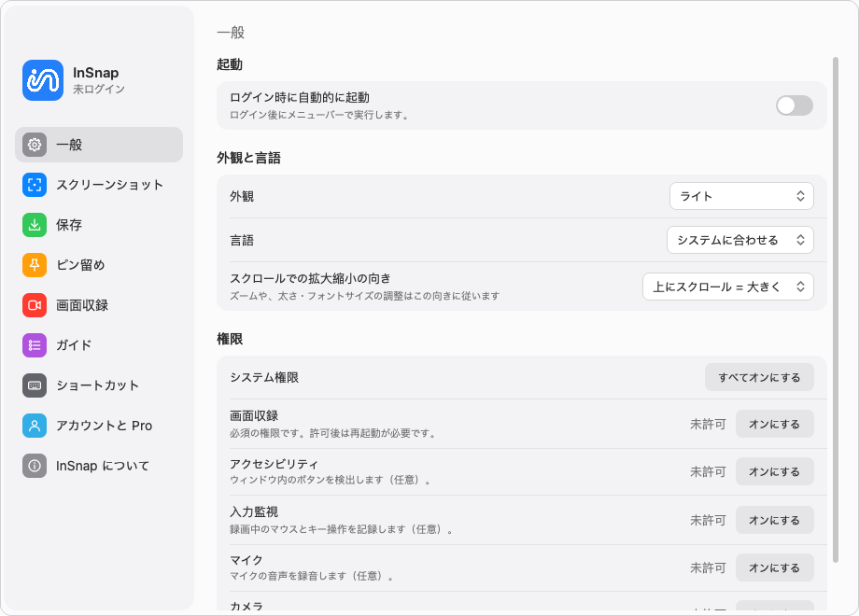Image resolution: width=859 pixels, height=616 pixels.
Task: Open the 外観 dropdown showing ライト
Action: (741, 196)
